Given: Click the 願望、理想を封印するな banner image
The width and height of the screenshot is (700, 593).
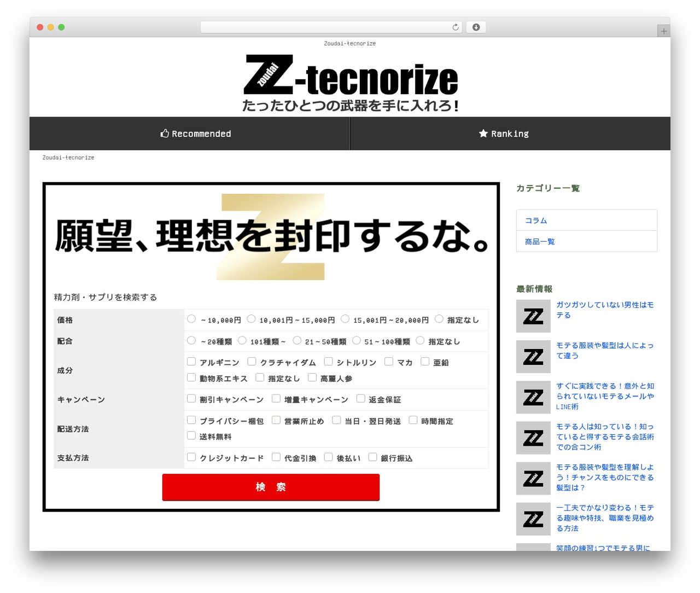Looking at the screenshot, I should click(271, 236).
